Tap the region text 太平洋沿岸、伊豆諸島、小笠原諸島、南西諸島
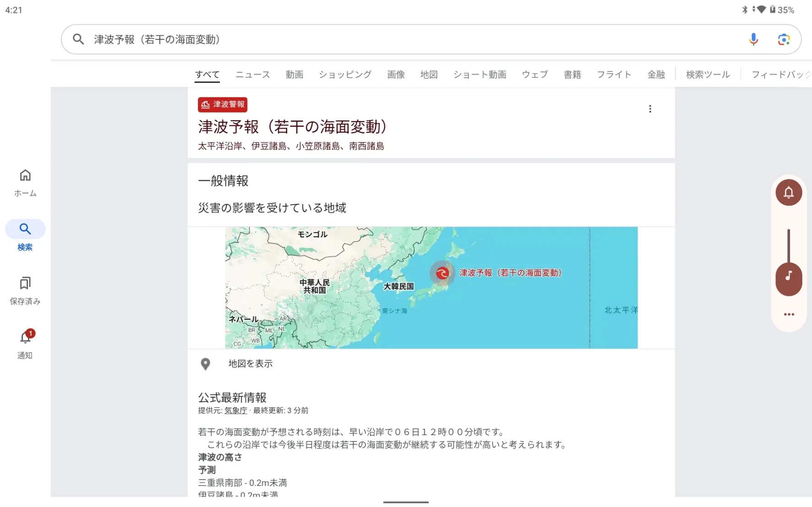The image size is (812, 507). 291,146
